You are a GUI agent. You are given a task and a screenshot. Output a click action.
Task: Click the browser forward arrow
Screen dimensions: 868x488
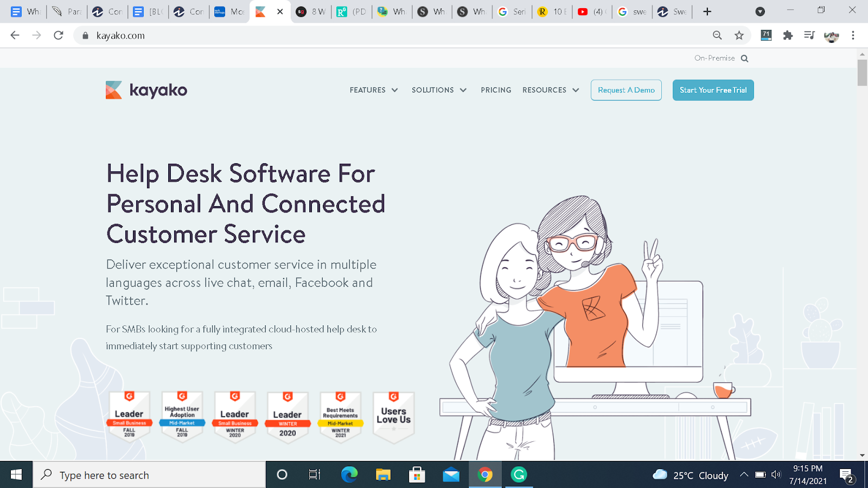(x=36, y=35)
